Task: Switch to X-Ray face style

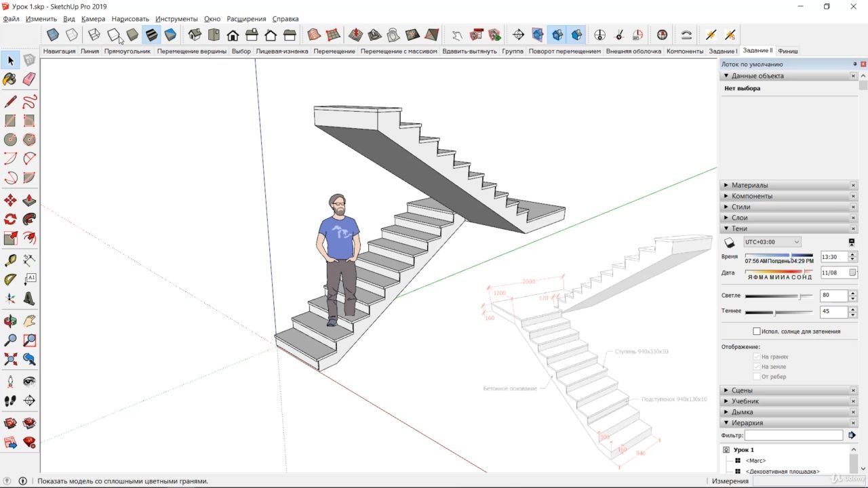Action: point(53,35)
